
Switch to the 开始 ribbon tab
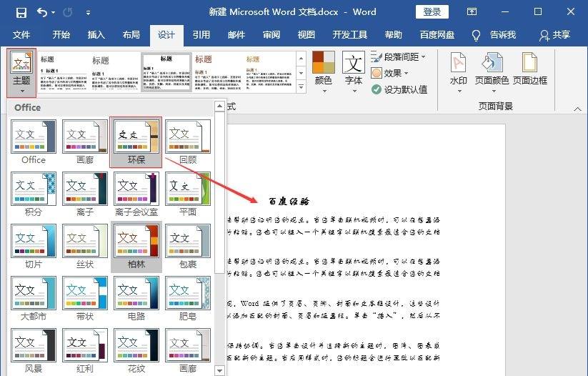[x=61, y=35]
